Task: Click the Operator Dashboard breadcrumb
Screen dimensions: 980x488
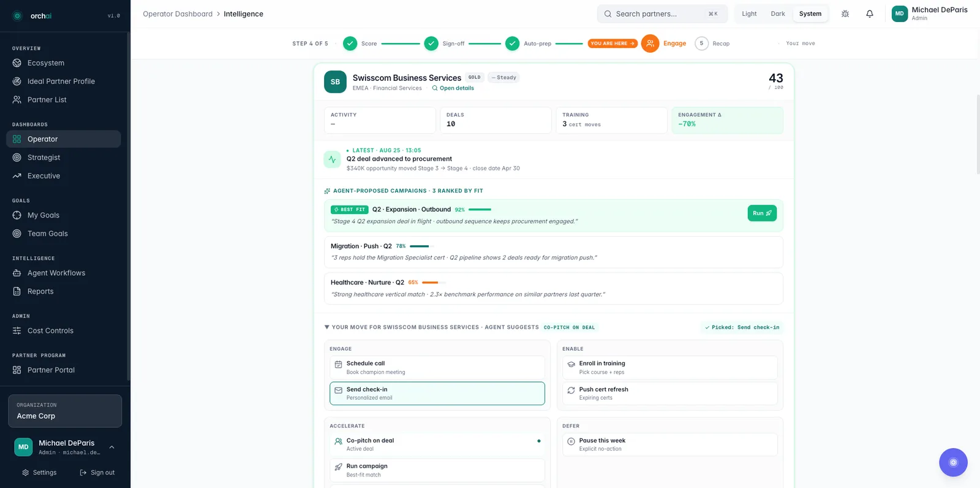Action: [178, 14]
